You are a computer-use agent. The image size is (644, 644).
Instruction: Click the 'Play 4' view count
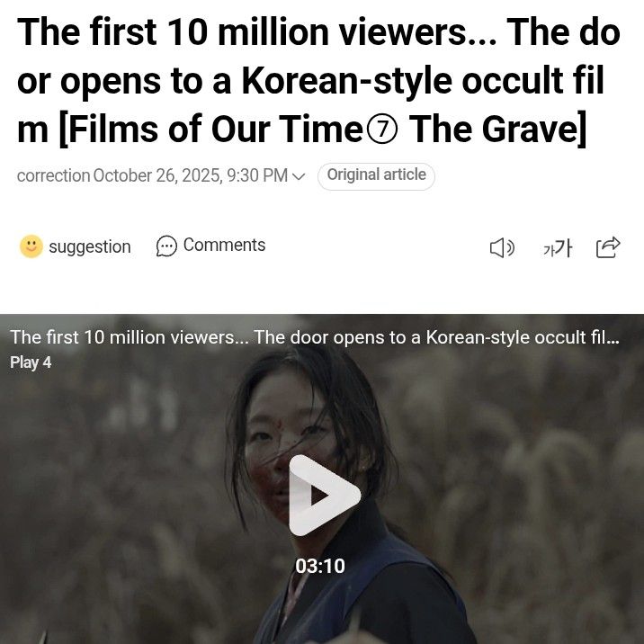[31, 362]
